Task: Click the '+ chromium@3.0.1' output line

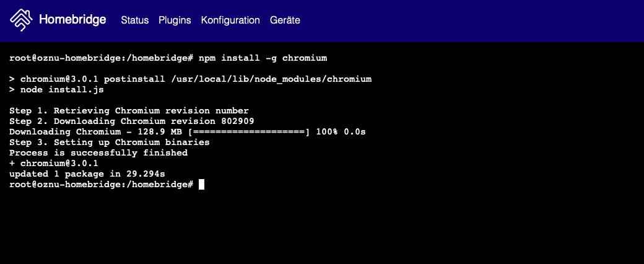Action: click(53, 164)
